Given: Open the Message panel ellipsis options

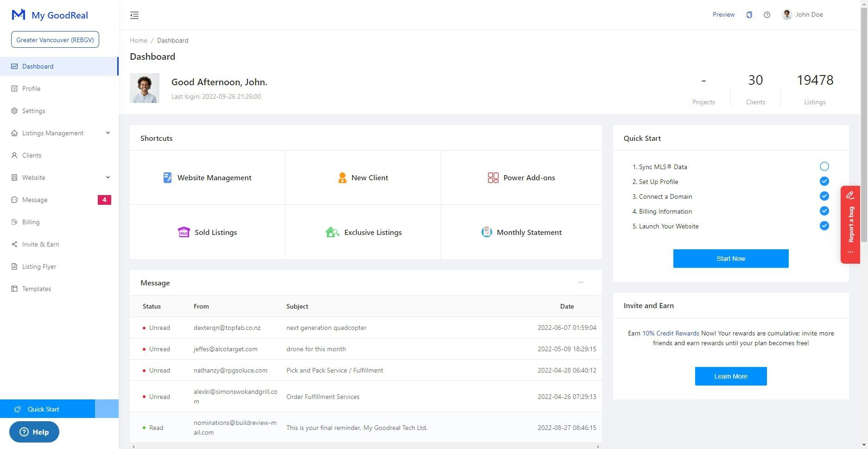Looking at the screenshot, I should 581,282.
